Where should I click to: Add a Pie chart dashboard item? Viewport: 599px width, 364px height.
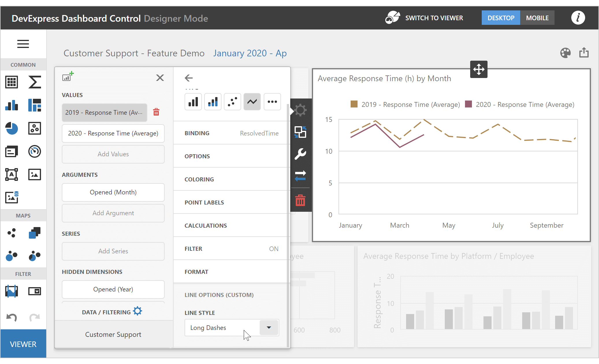coord(11,129)
